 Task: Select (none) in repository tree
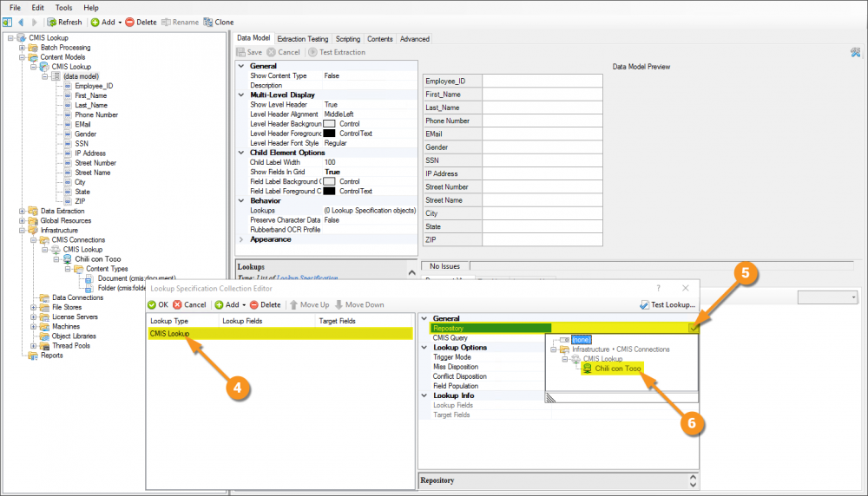pos(582,340)
